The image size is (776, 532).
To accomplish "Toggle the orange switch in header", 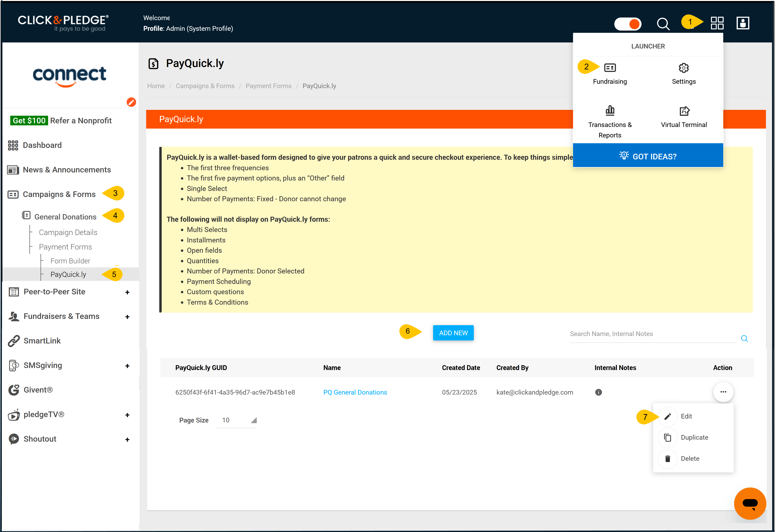I will pyautogui.click(x=627, y=24).
